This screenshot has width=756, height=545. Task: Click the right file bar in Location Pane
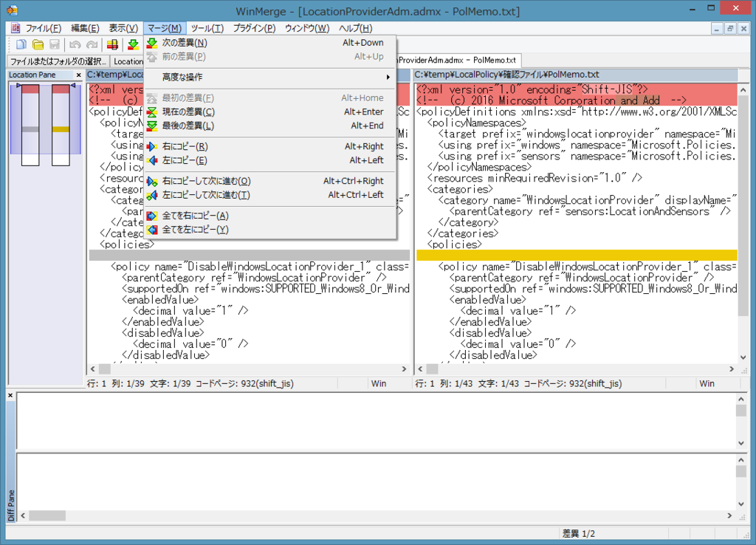(x=61, y=125)
